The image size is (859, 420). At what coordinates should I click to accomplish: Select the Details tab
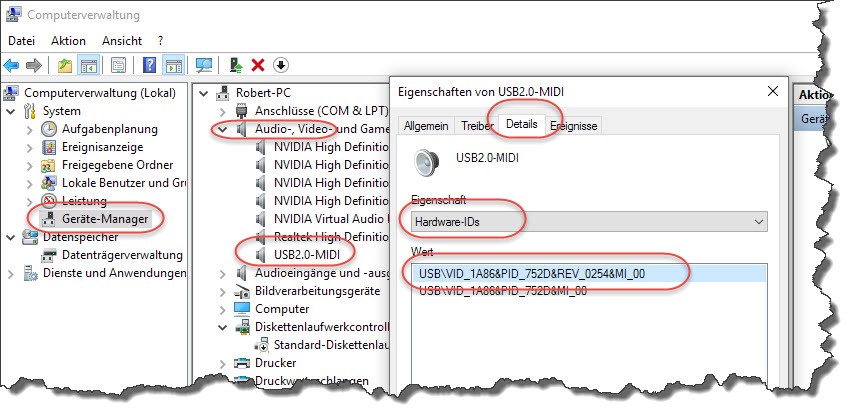pos(522,124)
